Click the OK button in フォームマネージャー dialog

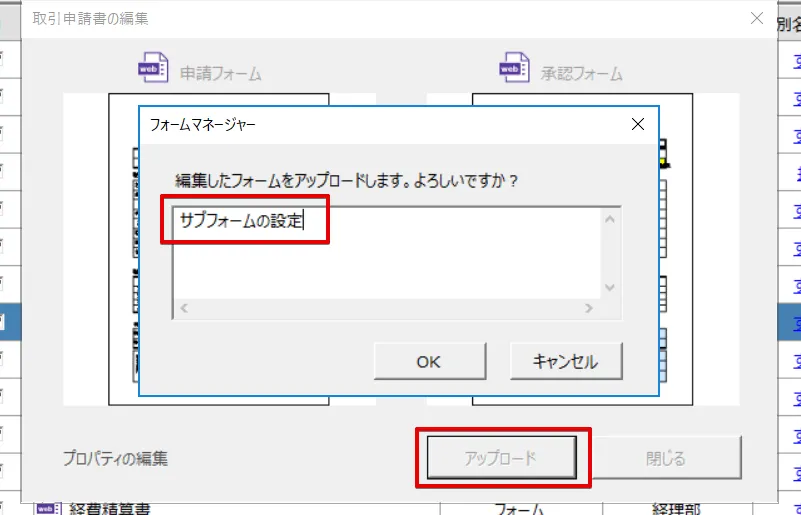[x=430, y=361]
